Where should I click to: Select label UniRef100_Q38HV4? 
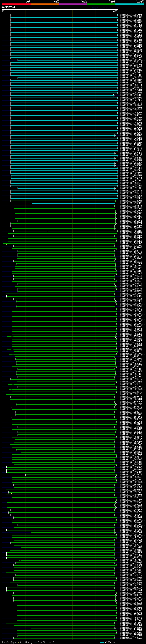(x=131, y=65)
